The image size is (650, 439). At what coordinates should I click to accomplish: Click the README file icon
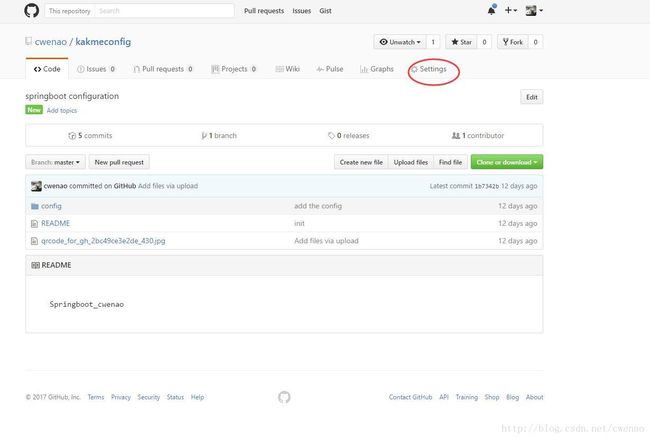click(35, 223)
